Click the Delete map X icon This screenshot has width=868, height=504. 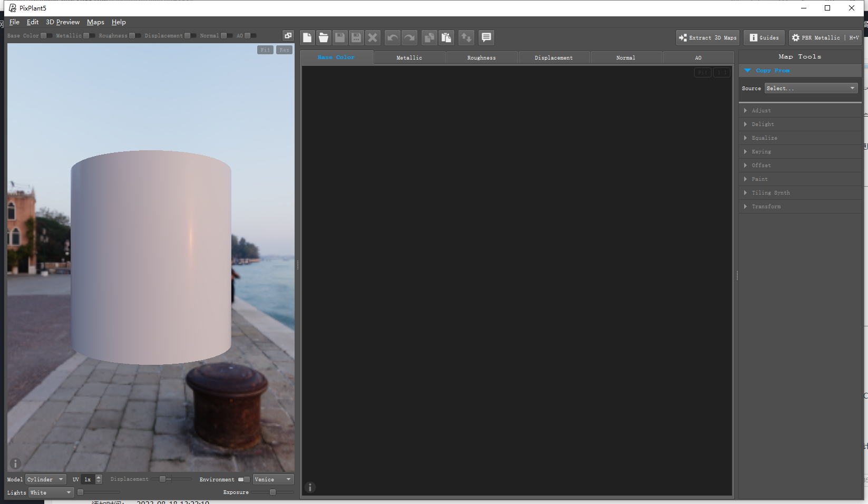(373, 37)
